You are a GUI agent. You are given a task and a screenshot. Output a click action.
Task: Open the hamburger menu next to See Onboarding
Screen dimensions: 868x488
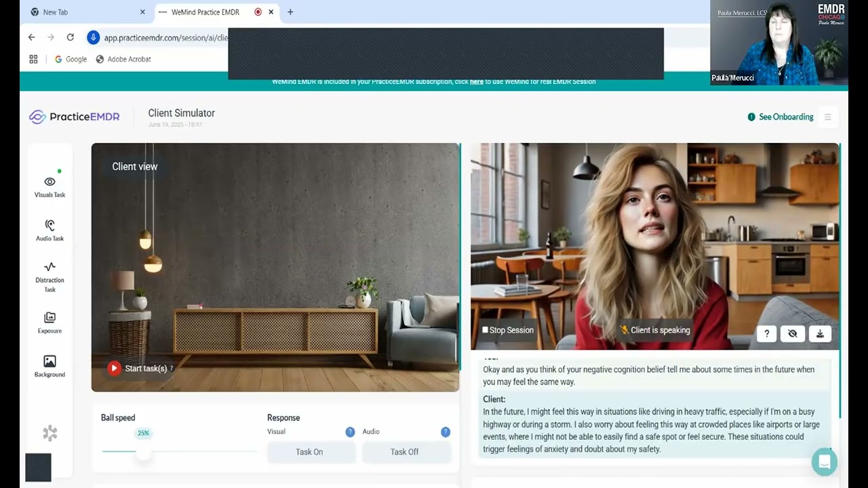(x=827, y=117)
